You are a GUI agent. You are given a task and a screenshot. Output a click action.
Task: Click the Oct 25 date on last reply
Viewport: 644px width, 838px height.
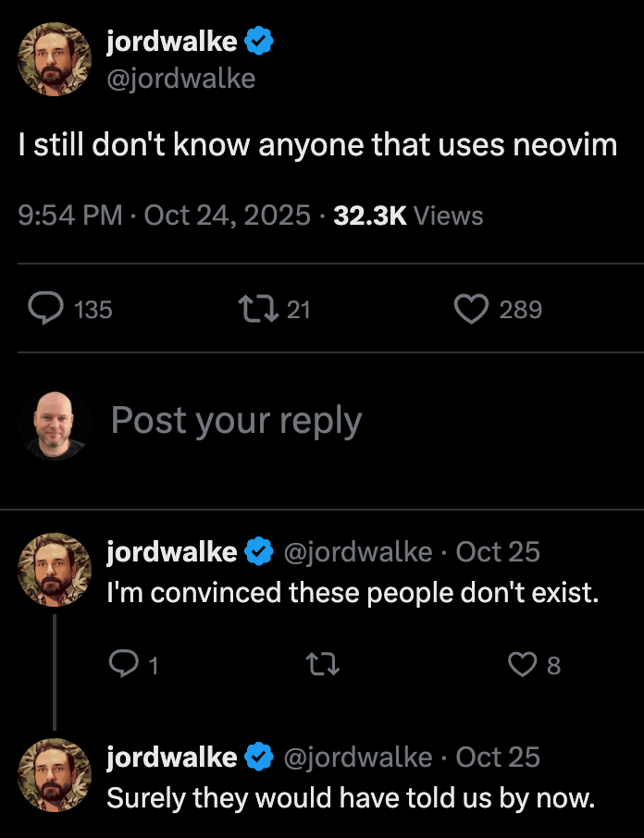click(498, 758)
